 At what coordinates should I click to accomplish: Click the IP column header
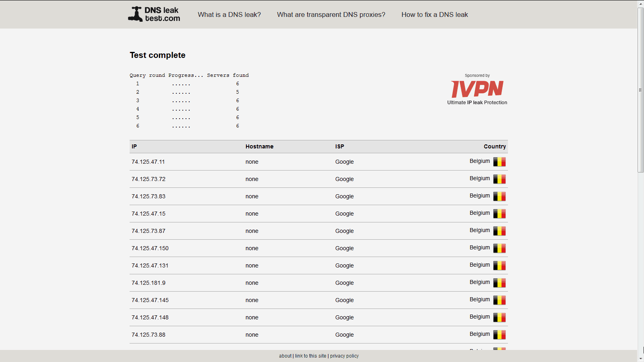[134, 146]
